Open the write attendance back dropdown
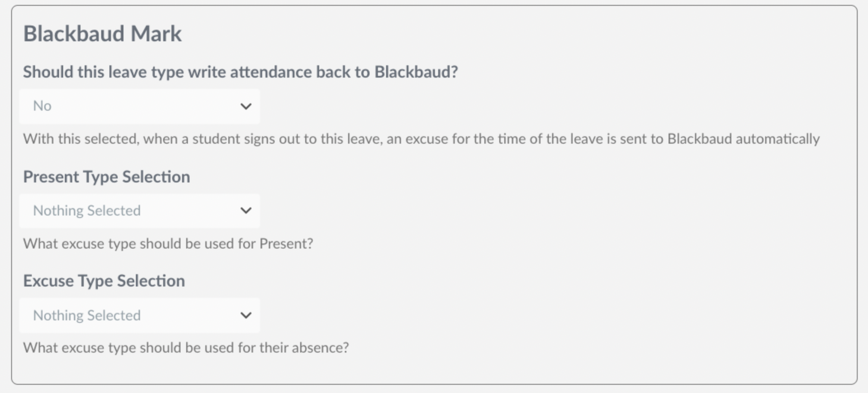Image resolution: width=868 pixels, height=393 pixels. click(x=140, y=107)
